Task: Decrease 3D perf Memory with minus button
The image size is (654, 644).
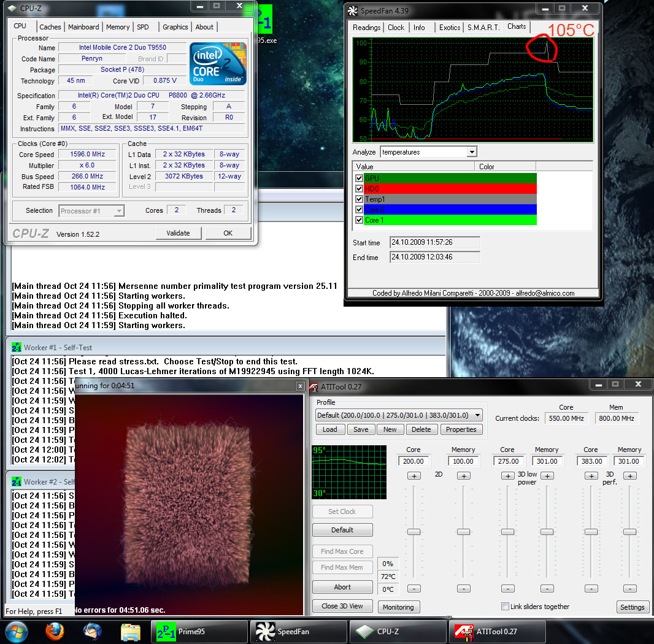Action: pos(630,588)
